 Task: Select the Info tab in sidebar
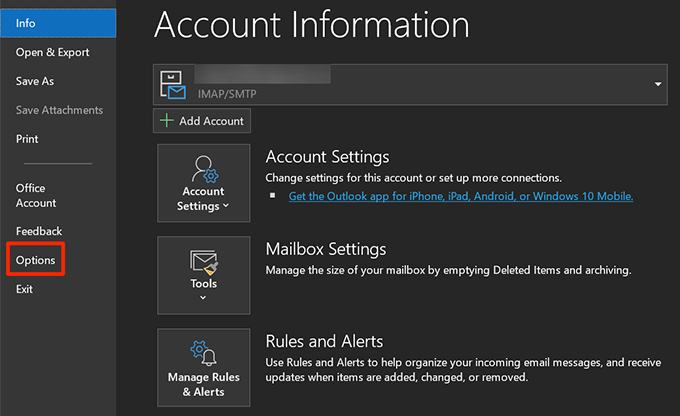pyautogui.click(x=26, y=21)
